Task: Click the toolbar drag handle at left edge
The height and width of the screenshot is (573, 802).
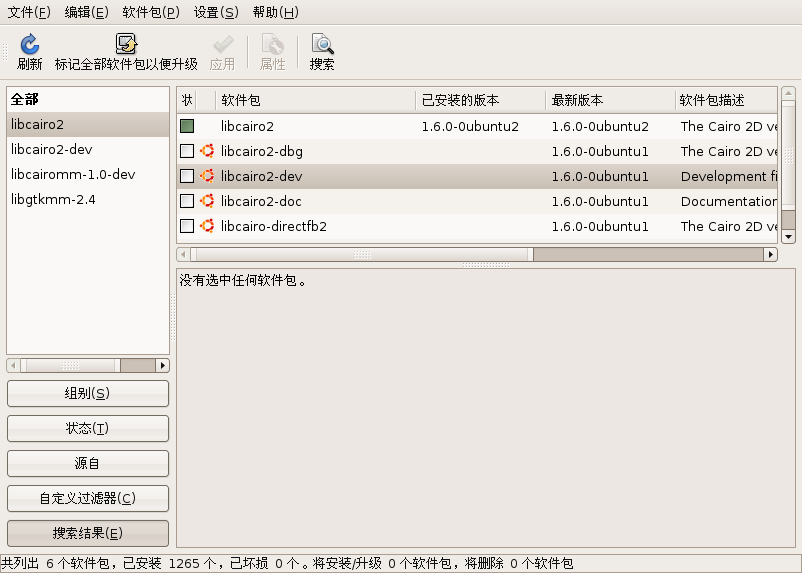Action: (x=5, y=52)
